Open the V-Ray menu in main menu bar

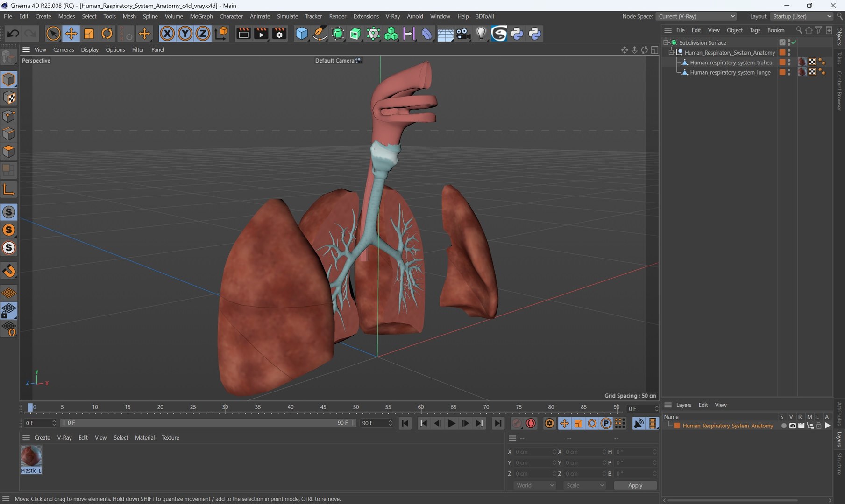(392, 16)
